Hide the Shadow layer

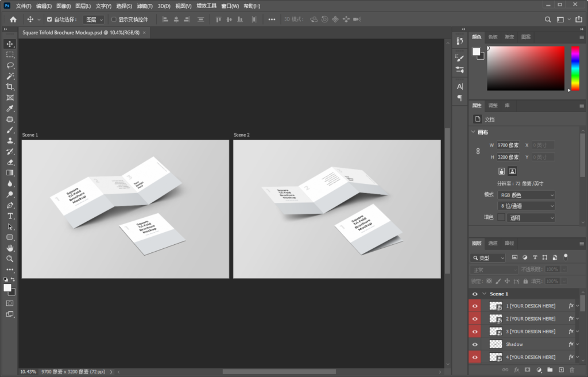[x=475, y=344]
